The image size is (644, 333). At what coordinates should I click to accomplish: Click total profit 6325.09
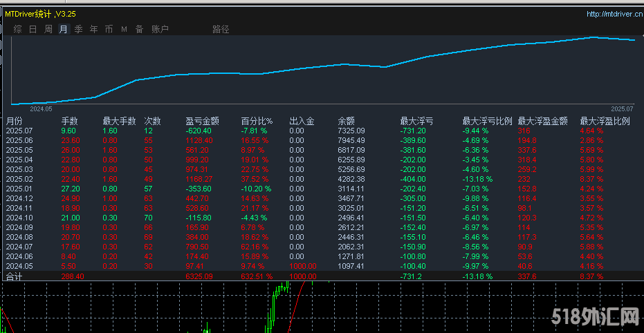199,276
